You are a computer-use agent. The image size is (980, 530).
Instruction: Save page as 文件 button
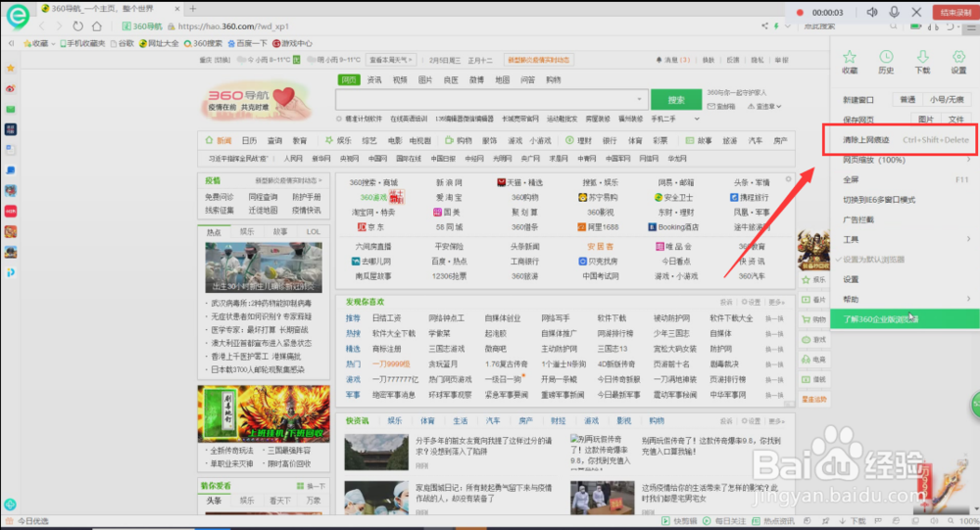click(x=955, y=119)
